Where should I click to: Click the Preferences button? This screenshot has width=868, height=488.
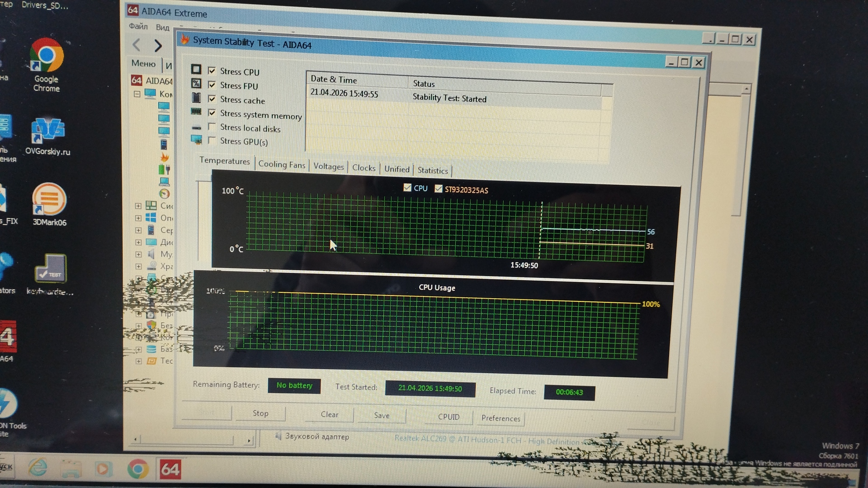(500, 418)
